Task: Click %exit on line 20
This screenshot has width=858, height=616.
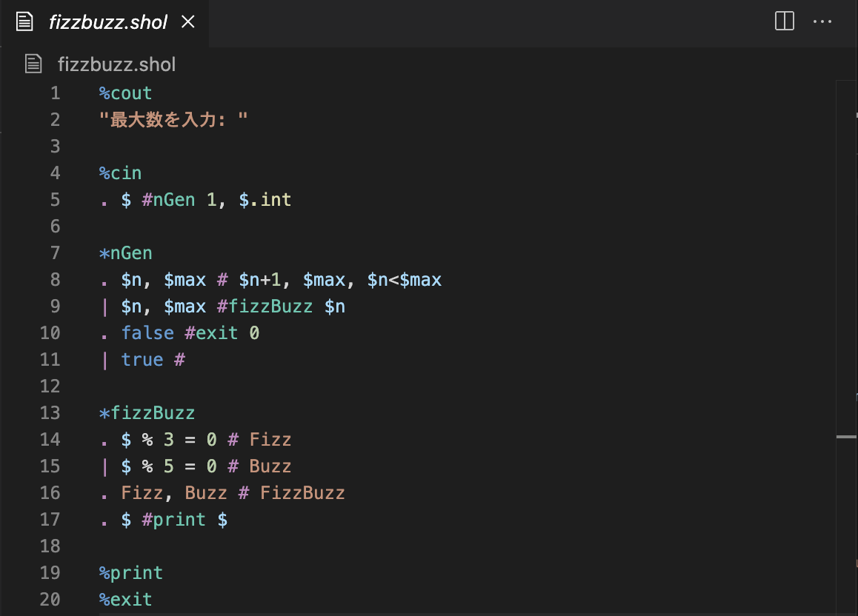Action: (125, 599)
